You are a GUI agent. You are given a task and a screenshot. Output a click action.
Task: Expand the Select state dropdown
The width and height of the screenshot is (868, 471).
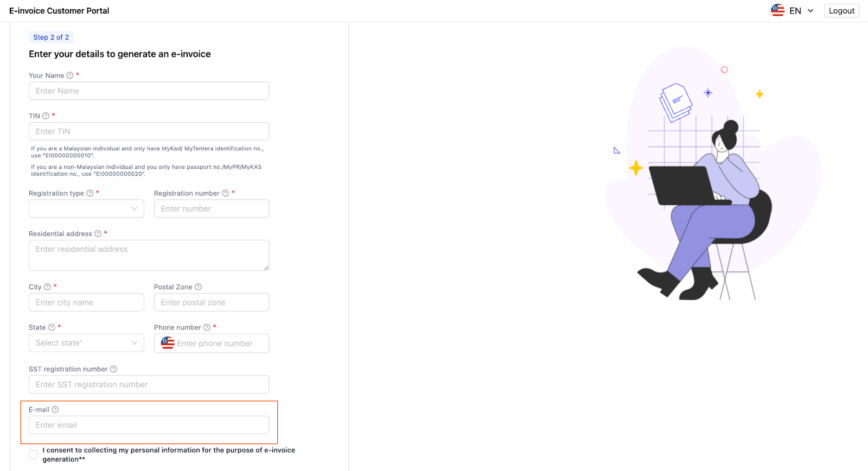86,343
